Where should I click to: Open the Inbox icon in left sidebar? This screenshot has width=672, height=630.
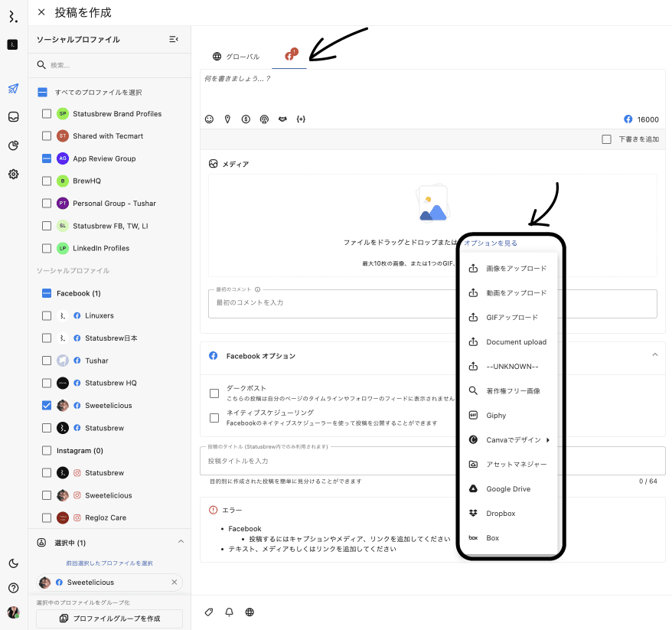click(x=13, y=117)
